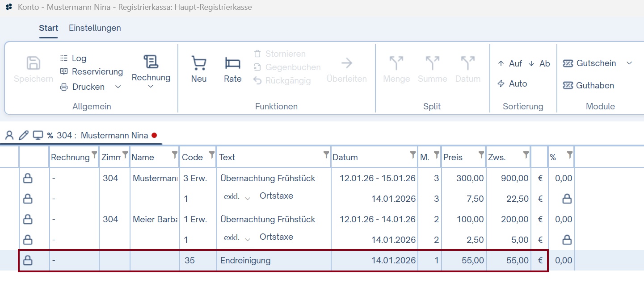The image size is (644, 283).
Task: Toggle the lock on the Endreinigung row
Action: click(x=28, y=260)
